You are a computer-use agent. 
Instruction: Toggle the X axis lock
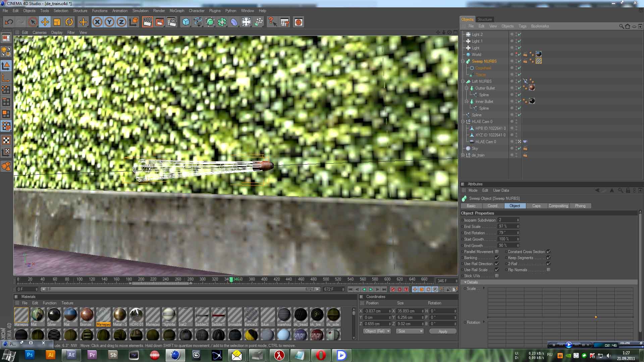(x=97, y=22)
